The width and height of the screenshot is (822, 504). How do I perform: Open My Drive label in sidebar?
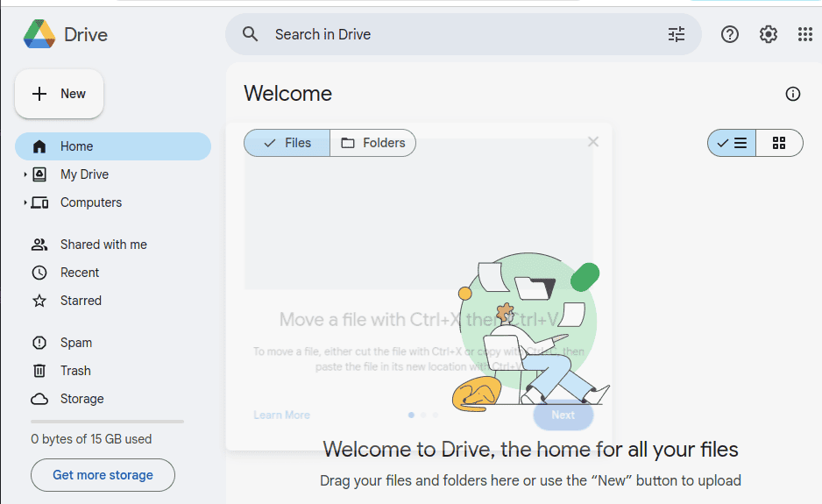click(x=84, y=174)
